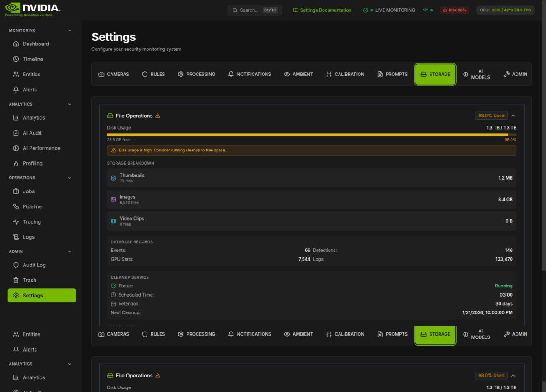Collapse the Operations sidebar section
The width and height of the screenshot is (546, 392).
click(x=70, y=178)
